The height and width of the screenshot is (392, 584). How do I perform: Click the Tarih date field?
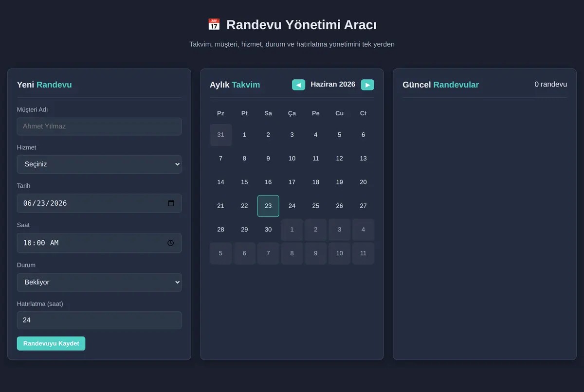coord(99,203)
